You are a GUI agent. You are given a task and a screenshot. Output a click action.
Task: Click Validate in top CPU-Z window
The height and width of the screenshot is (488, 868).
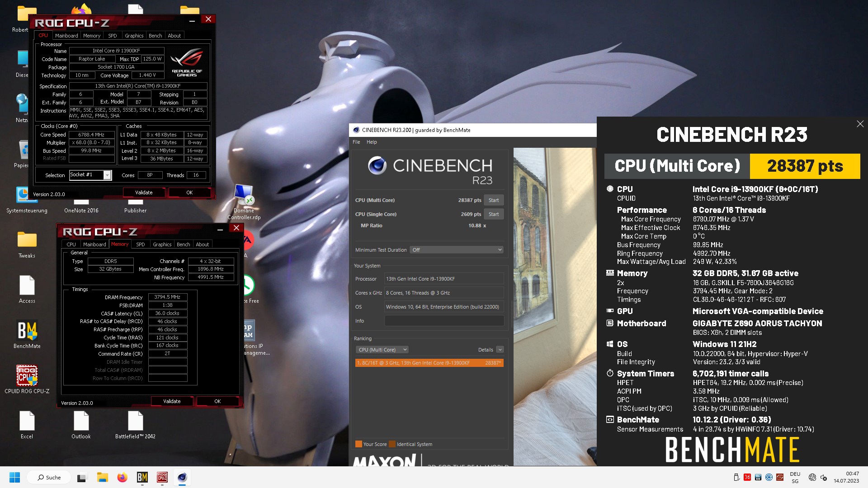pos(144,192)
